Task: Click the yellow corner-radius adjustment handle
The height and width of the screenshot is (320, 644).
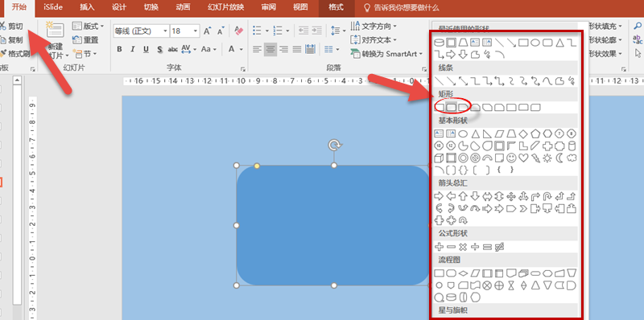Action: (257, 166)
